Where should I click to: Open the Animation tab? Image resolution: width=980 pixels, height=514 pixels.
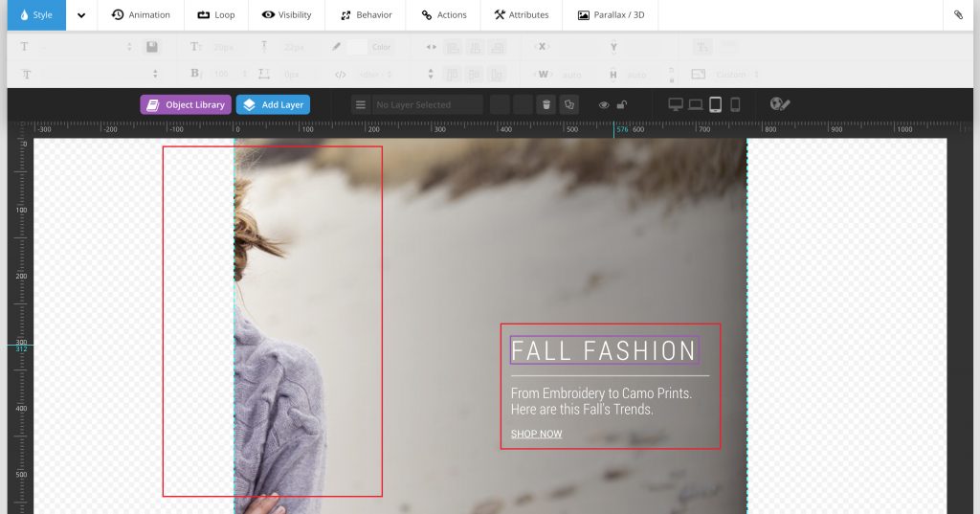(141, 15)
